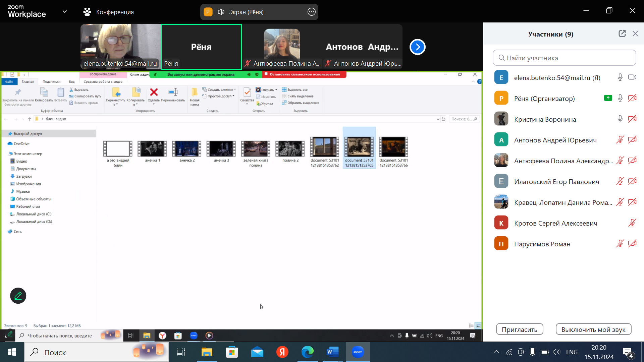Screen dimensions: 644x362
Task: Open Mail app from taskbar
Action: (x=257, y=352)
